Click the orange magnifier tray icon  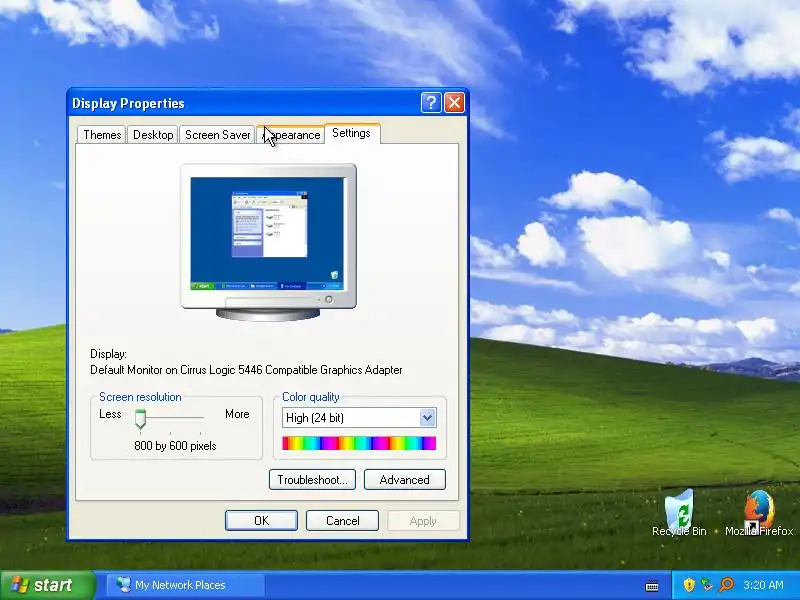pyautogui.click(x=726, y=585)
